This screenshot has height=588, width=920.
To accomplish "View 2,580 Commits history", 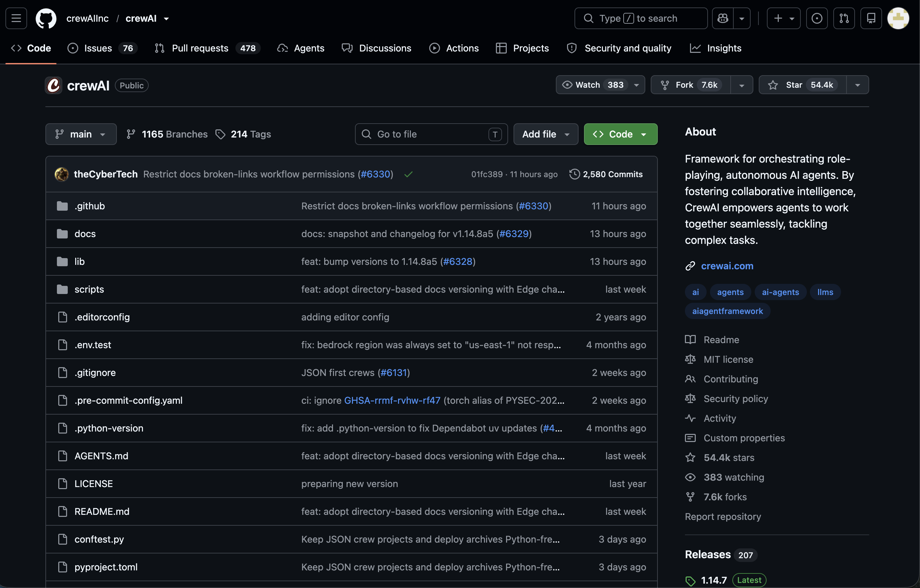I will coord(606,174).
